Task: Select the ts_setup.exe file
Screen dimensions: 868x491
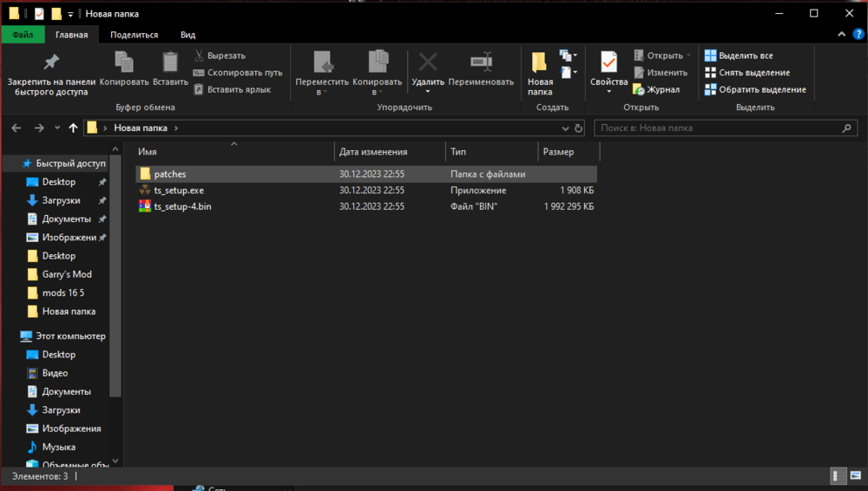Action: (x=179, y=190)
